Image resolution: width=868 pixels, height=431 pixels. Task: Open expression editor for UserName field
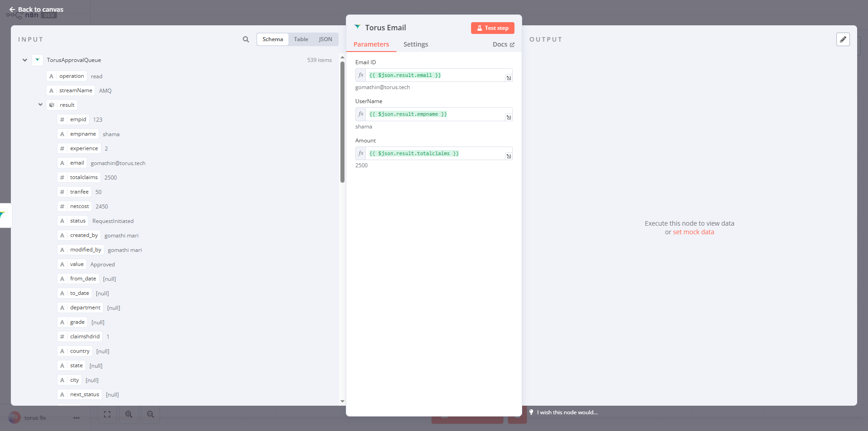click(509, 118)
